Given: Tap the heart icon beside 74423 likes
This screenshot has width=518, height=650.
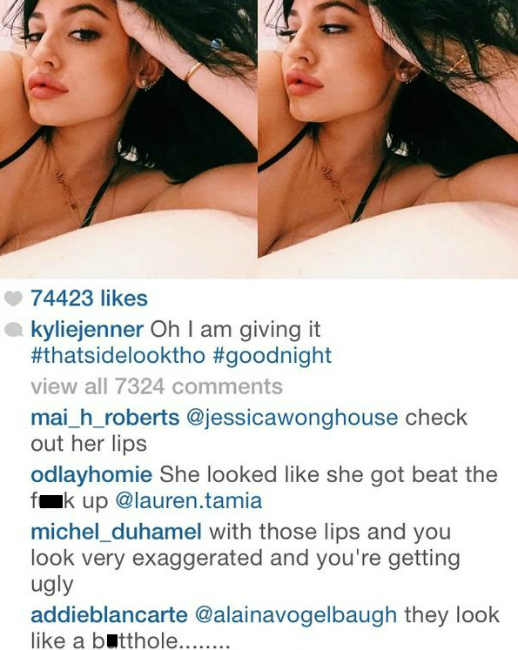Looking at the screenshot, I should [x=13, y=298].
